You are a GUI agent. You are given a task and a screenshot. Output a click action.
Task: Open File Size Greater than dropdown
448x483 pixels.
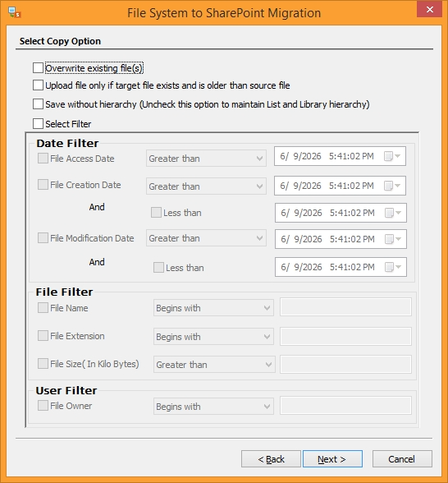point(214,365)
